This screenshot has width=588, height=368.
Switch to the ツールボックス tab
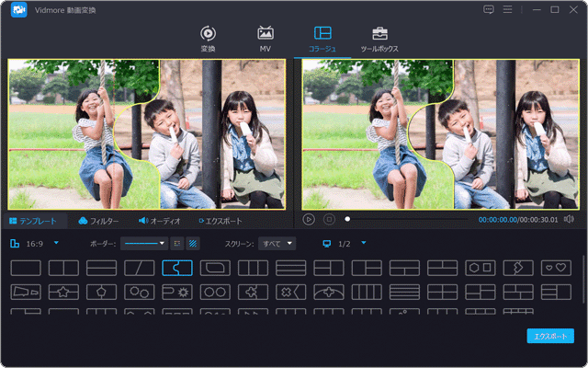click(379, 39)
